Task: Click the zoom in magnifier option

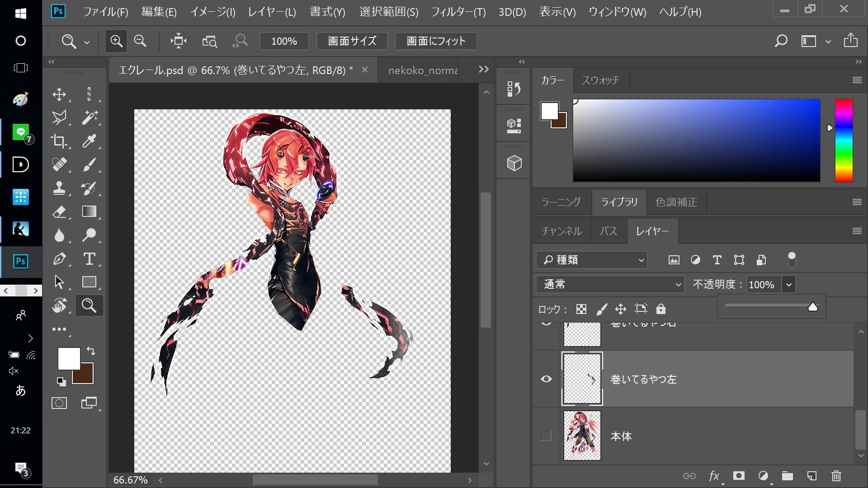Action: [116, 41]
